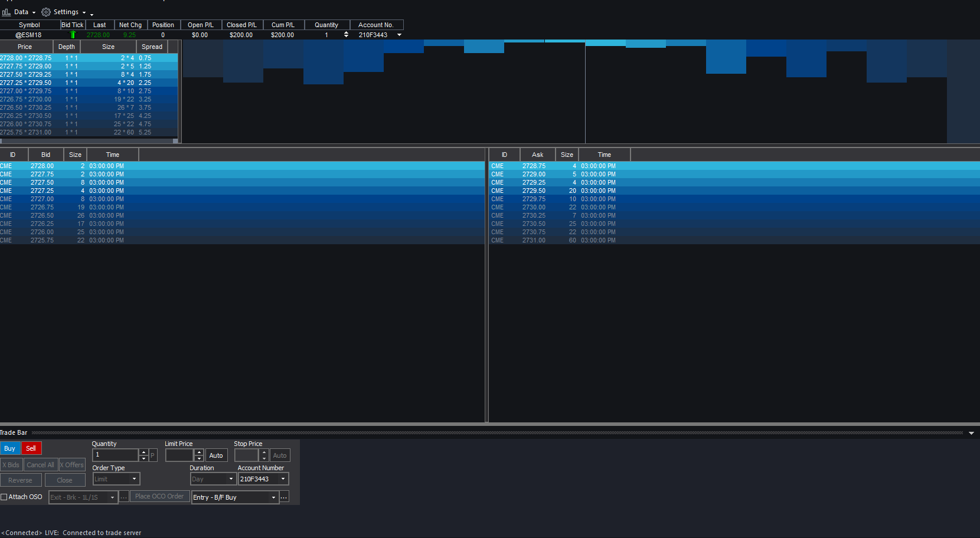Click the Symbol column header
The height and width of the screenshot is (538, 980).
point(30,25)
